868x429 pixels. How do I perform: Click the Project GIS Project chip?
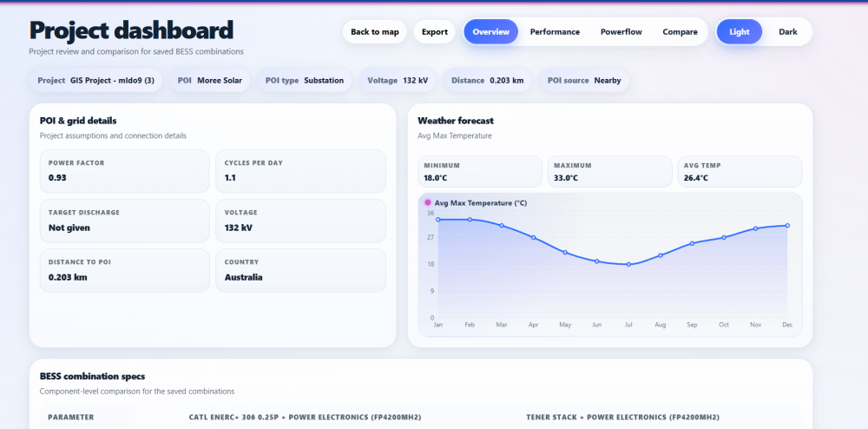tap(95, 80)
